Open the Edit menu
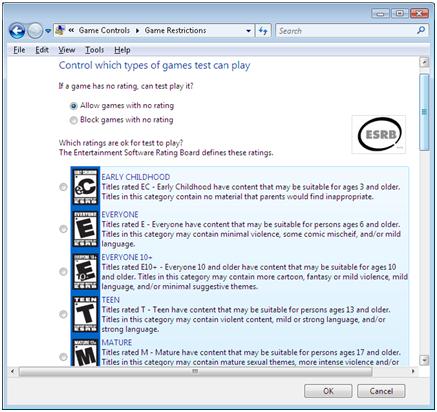The height and width of the screenshot is (412, 437). point(42,50)
